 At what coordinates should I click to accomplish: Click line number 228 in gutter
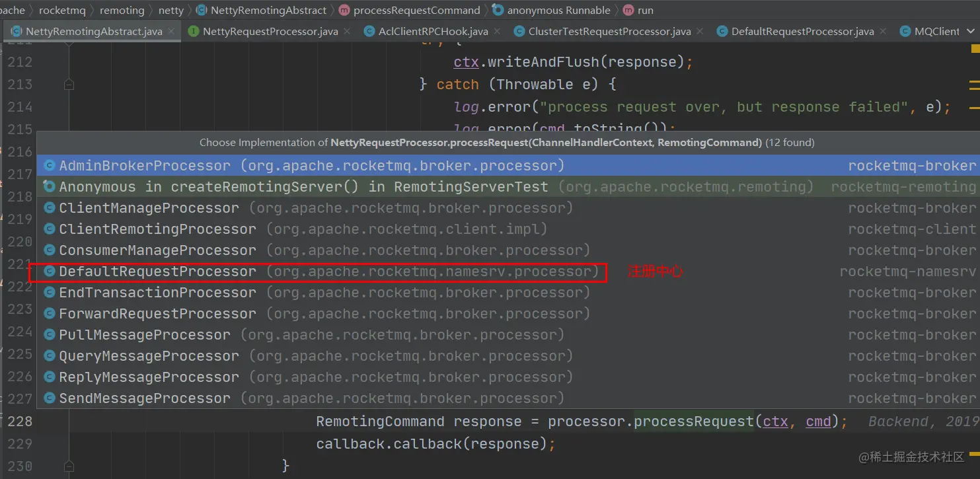20,422
